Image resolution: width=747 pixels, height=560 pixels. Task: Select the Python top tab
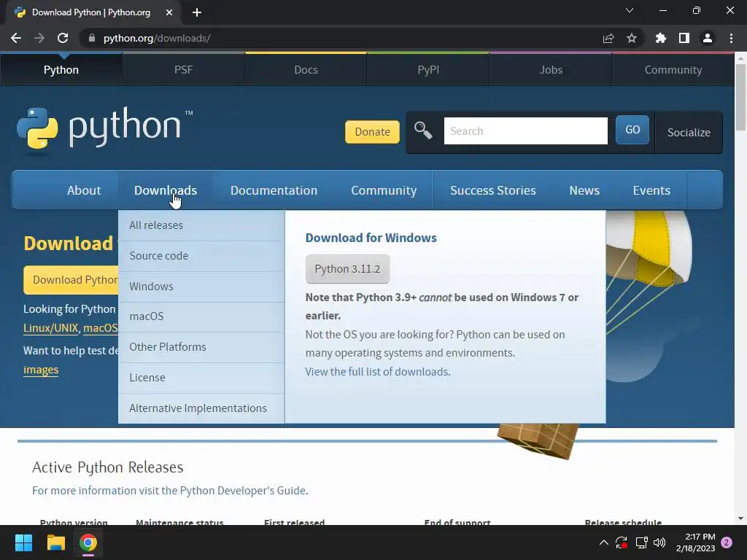(x=61, y=70)
